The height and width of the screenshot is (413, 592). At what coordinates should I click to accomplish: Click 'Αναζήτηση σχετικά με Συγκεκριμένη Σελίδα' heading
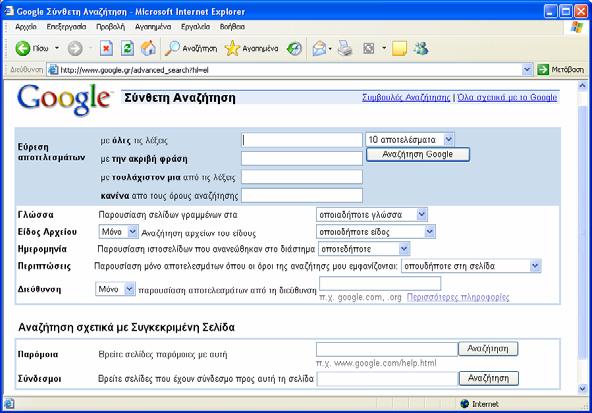pyautogui.click(x=126, y=327)
